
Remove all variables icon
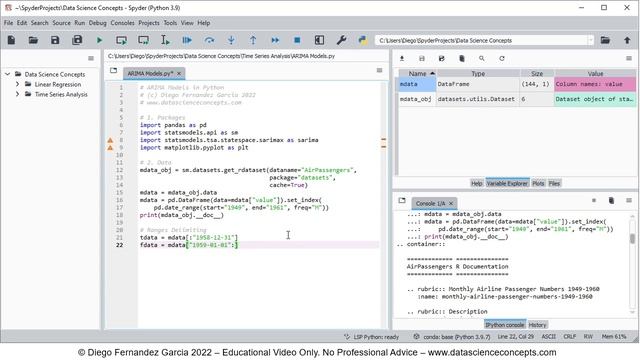tap(462, 59)
